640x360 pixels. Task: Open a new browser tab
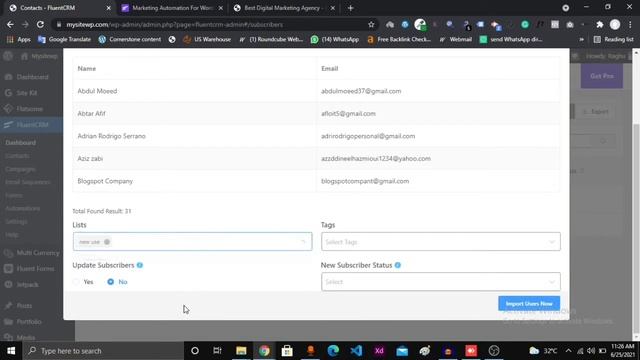351,8
